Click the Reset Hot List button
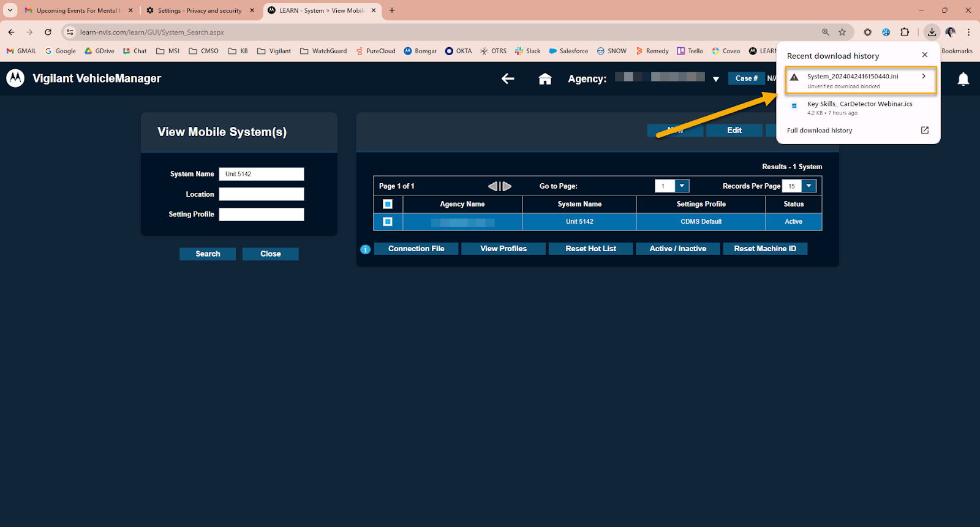The width and height of the screenshot is (980, 527). [591, 248]
